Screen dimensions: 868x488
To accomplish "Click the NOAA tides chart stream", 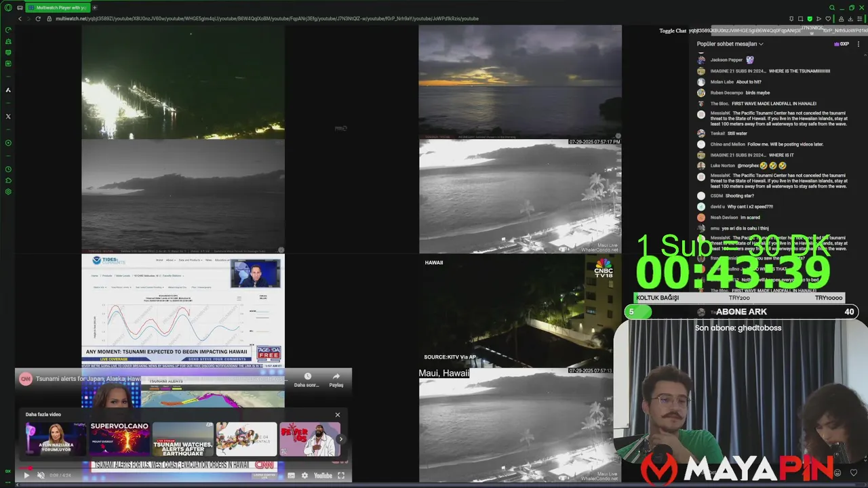I will point(183,310).
